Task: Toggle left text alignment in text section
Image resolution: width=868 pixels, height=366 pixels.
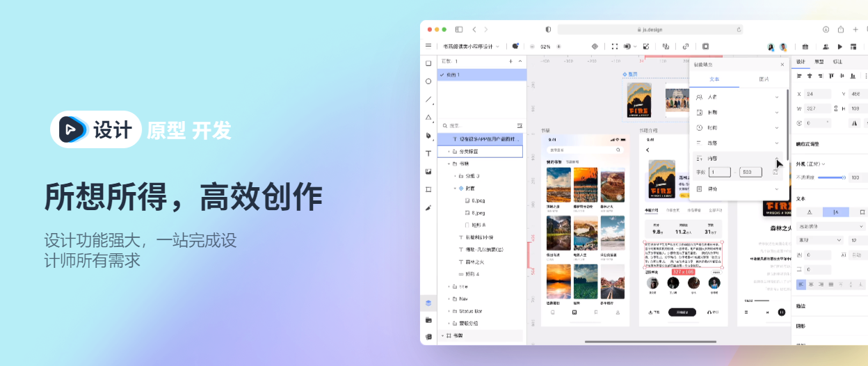Action: pos(801,284)
